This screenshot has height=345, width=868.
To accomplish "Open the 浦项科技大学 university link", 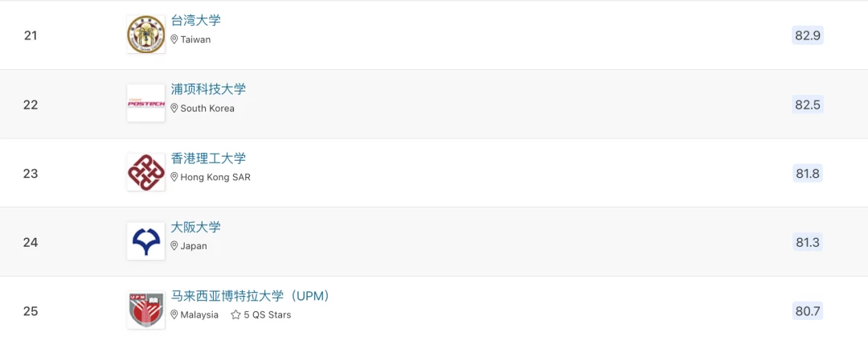I will (208, 89).
